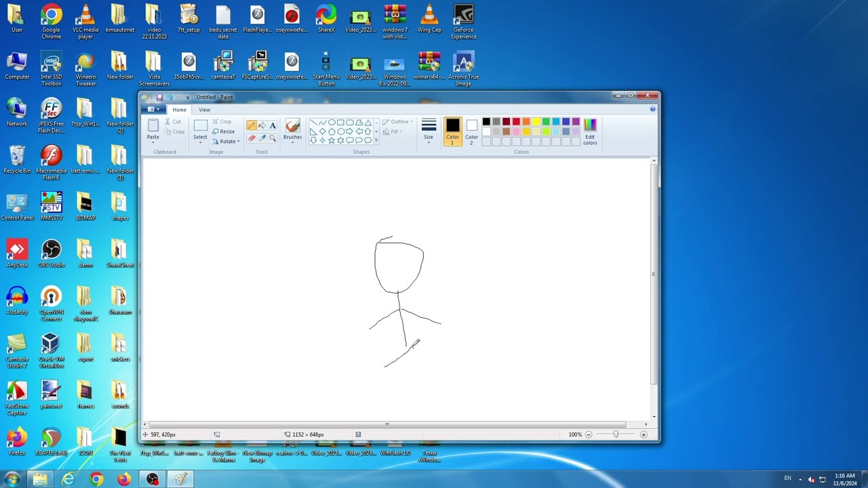Open the Paste dropdown arrow
Image resolution: width=868 pixels, height=488 pixels.
click(153, 143)
